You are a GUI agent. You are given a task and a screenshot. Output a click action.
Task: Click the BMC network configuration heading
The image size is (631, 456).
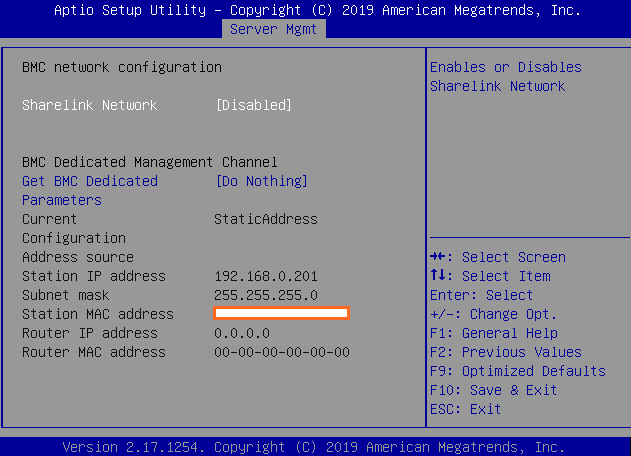[x=122, y=67]
